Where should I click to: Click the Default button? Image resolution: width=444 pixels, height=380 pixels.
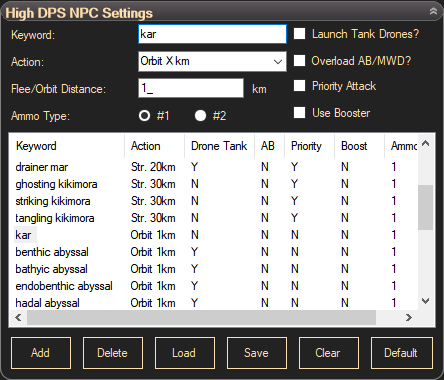(402, 353)
